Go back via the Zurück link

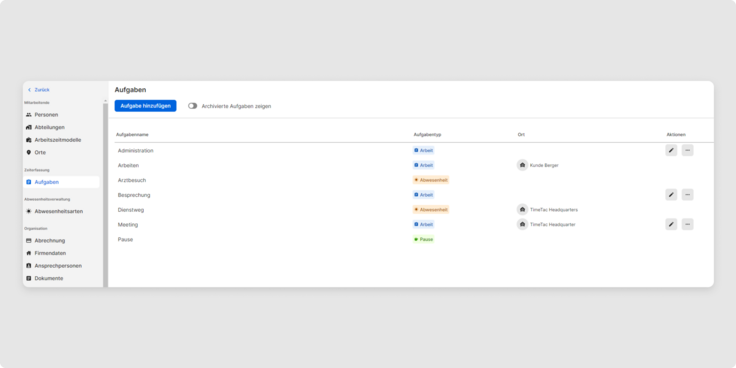pos(39,90)
